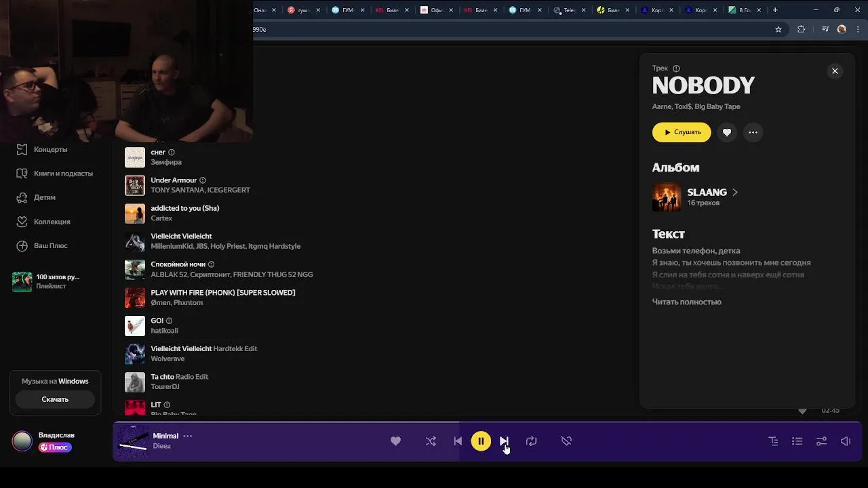
Task: Click heart on 02:45 track row
Action: tap(802, 411)
